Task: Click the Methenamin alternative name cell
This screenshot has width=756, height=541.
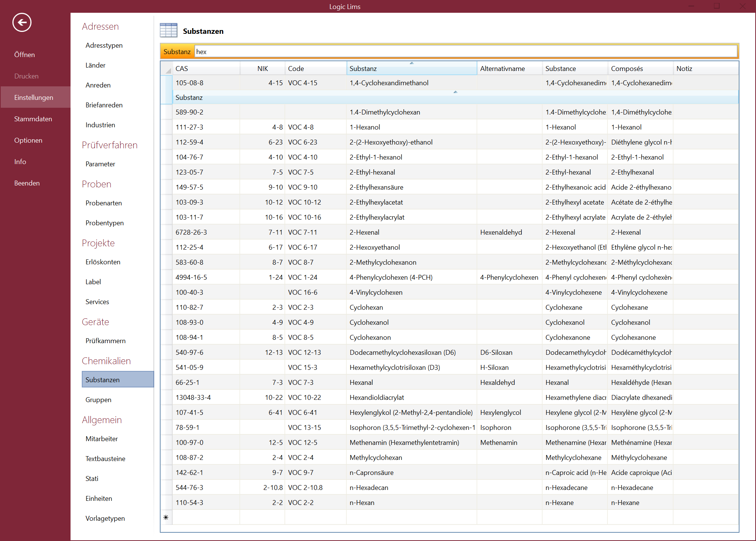Action: [x=510, y=443]
